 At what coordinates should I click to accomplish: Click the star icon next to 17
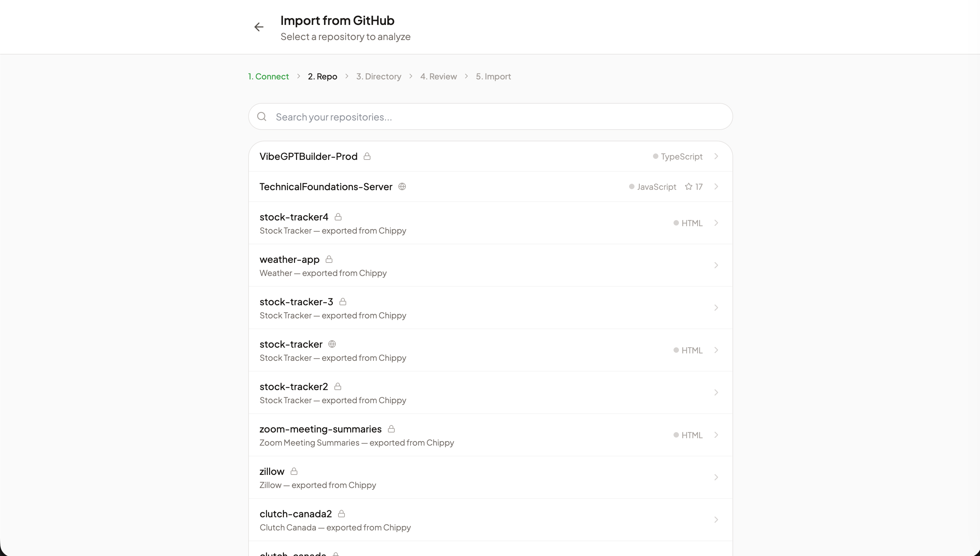[x=688, y=186]
